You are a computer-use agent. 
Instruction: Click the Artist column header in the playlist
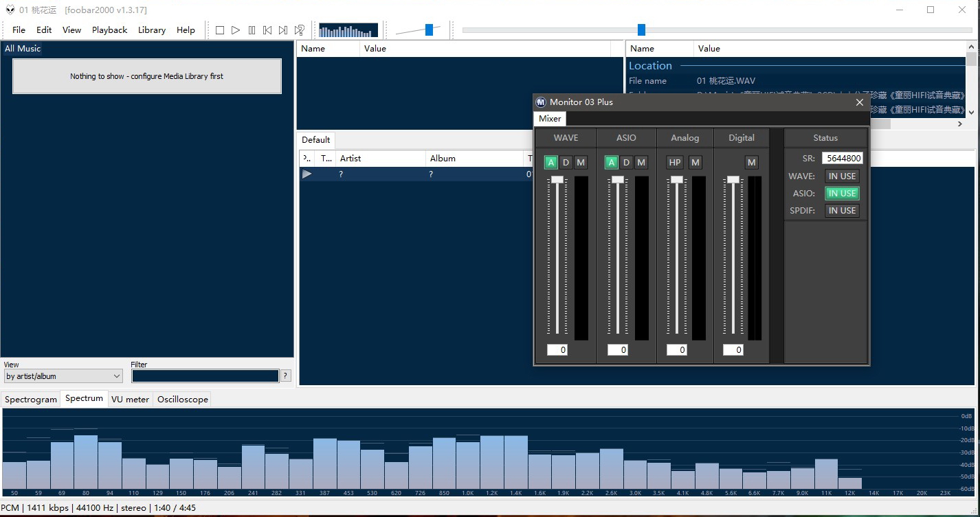coord(350,159)
